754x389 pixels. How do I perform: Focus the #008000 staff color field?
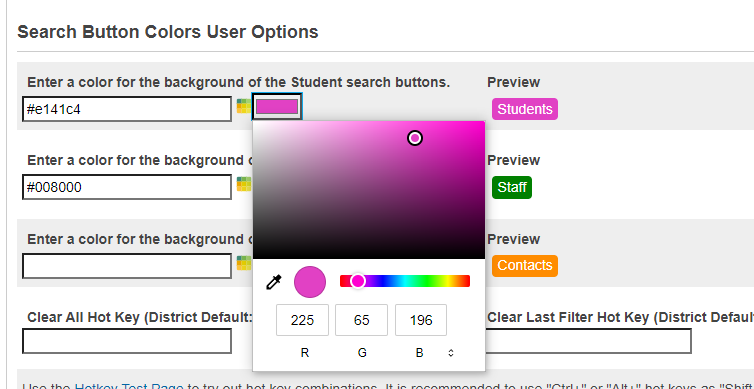127,187
